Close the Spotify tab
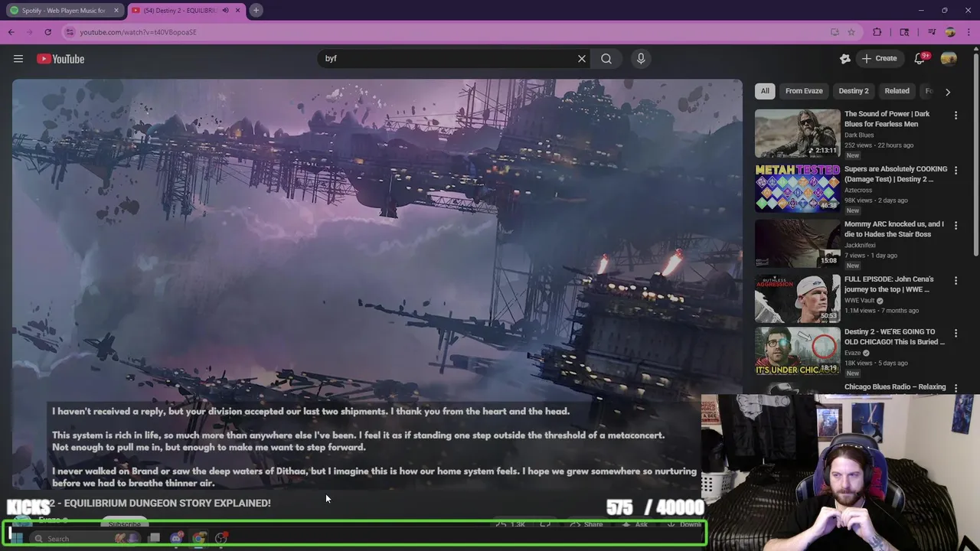 [x=116, y=11]
